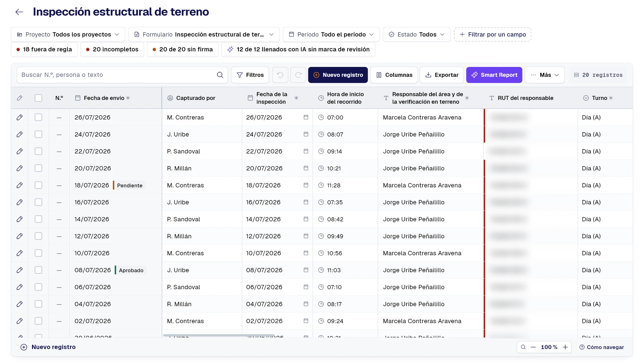
Task: Open the Filtros button
Action: pyautogui.click(x=250, y=75)
